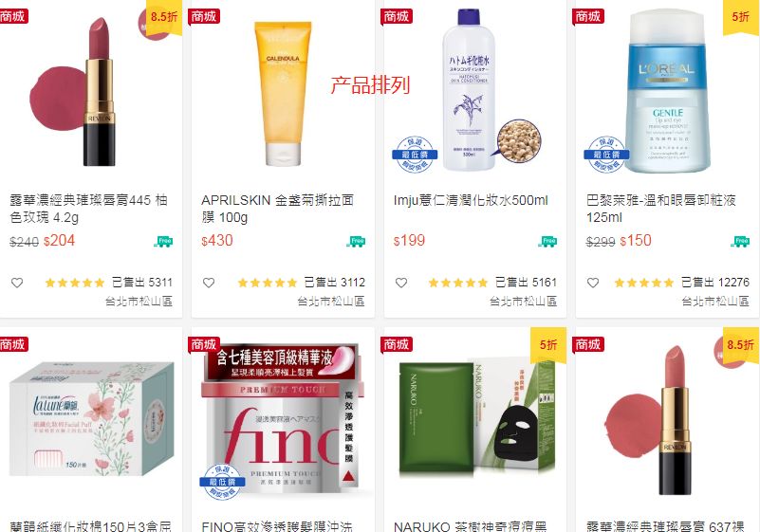The width and height of the screenshot is (760, 532).
Task: Click free shipping truck icon beside $204
Action: 163,241
